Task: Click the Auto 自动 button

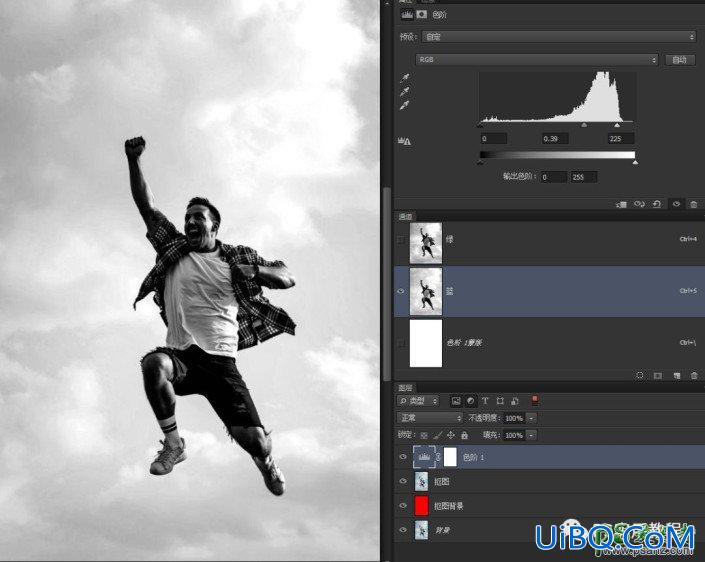Action: coord(679,60)
